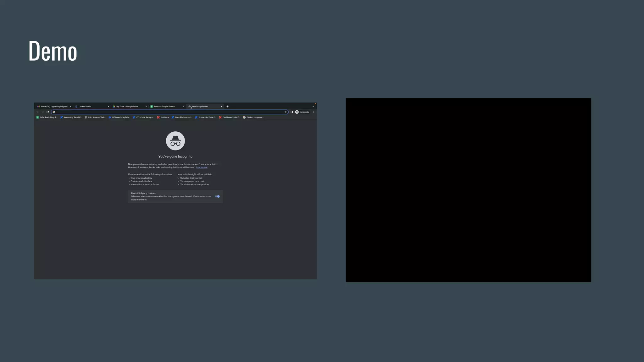Click the bookmark star icon

coord(286,112)
